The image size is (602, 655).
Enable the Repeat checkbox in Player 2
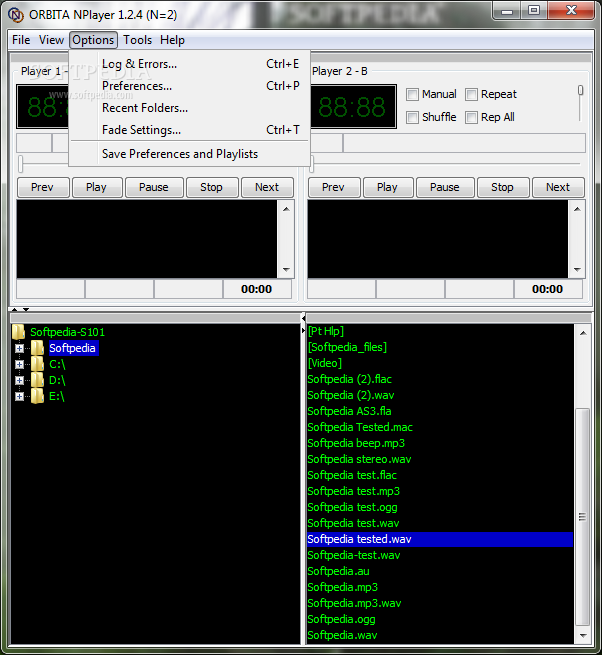click(471, 94)
